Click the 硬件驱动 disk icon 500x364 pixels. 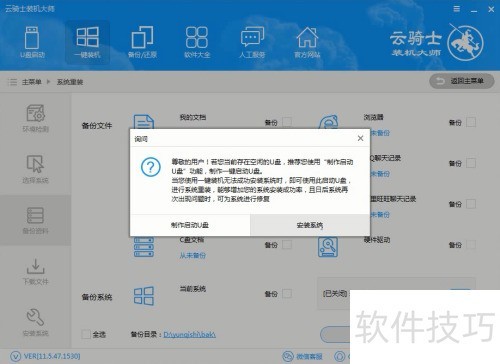(x=328, y=247)
